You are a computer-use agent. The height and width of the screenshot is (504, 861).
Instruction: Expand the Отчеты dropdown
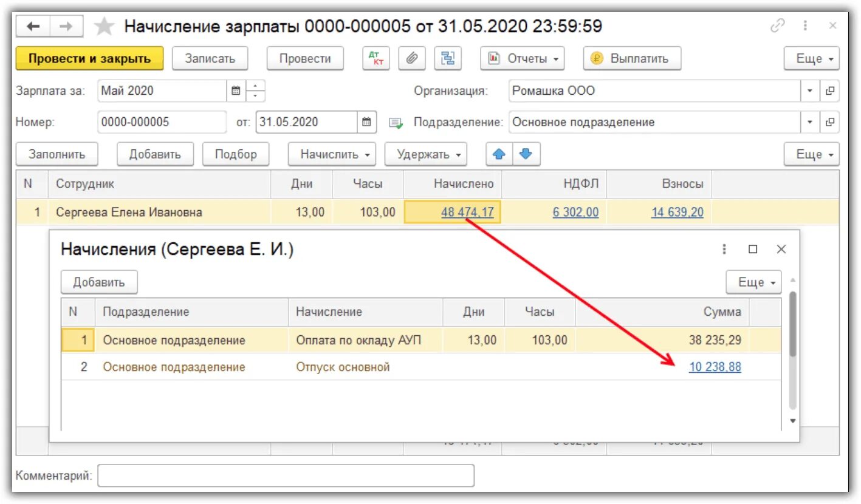tap(523, 58)
